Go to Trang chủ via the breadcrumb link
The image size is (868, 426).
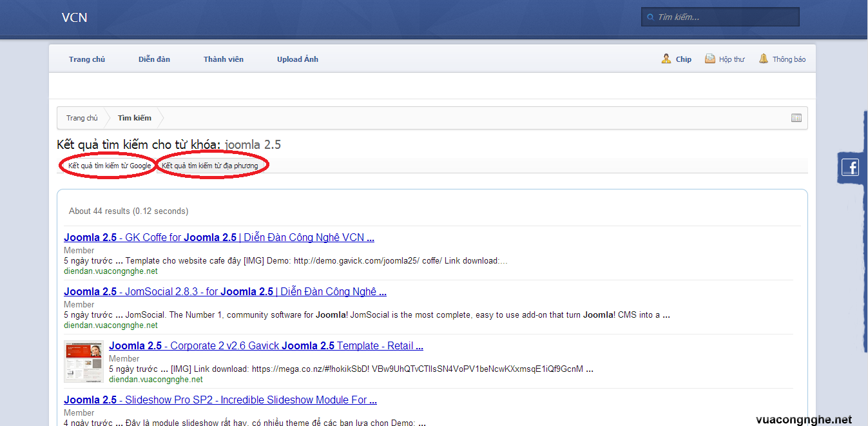coord(82,118)
